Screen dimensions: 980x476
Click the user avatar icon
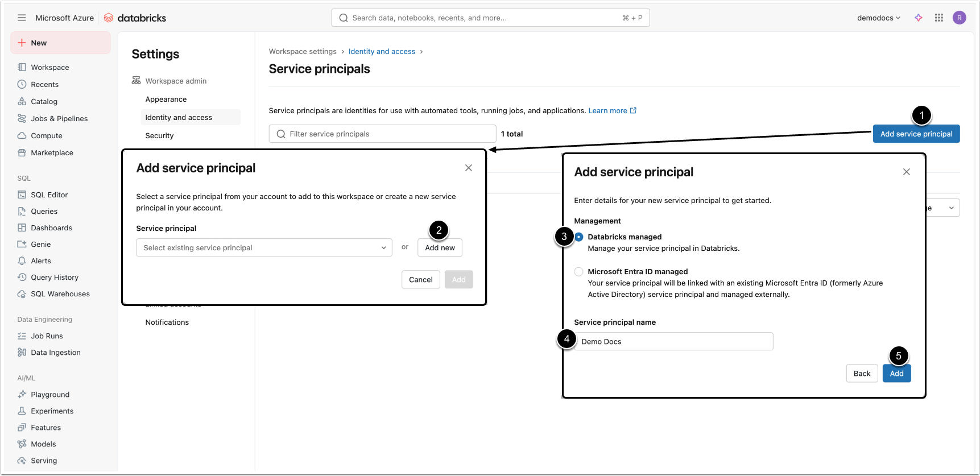pyautogui.click(x=959, y=18)
